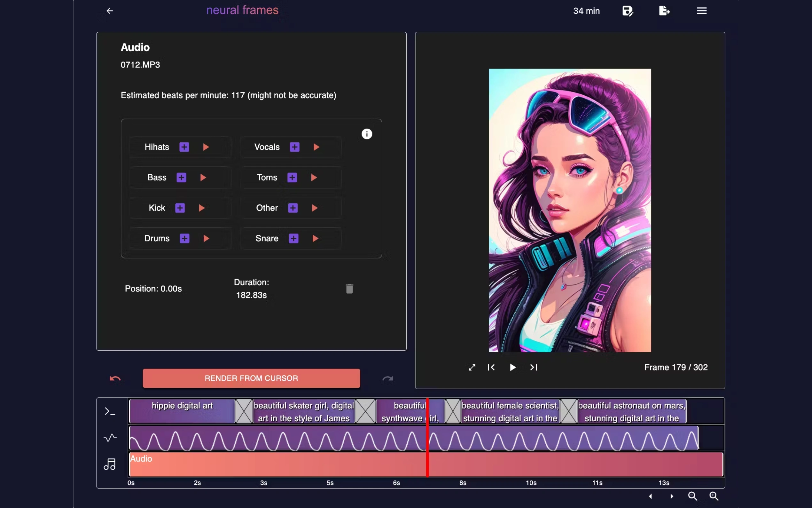Play the video preview
Screen dimensions: 812x508
(512, 367)
